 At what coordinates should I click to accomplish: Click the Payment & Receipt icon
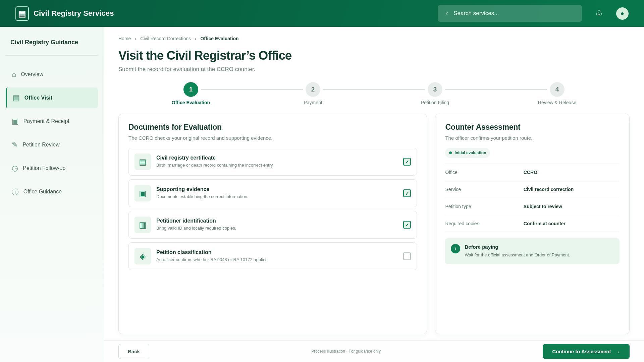point(15,121)
